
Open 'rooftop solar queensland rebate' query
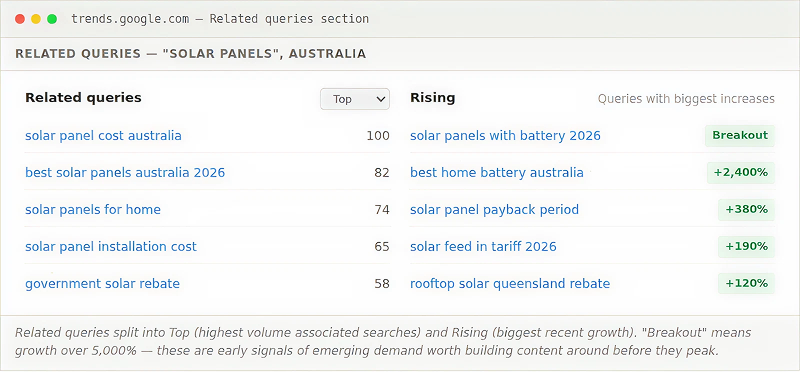[510, 284]
